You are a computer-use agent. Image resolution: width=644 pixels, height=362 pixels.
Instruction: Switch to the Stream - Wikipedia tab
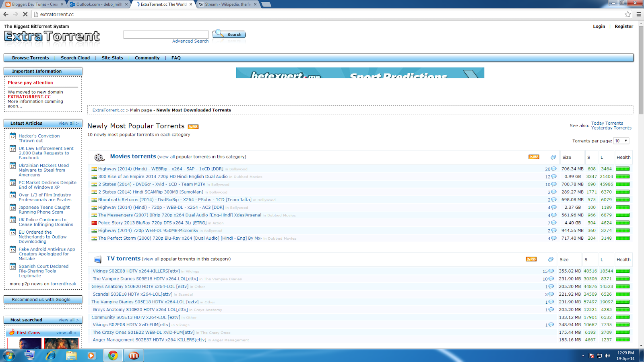pyautogui.click(x=228, y=4)
